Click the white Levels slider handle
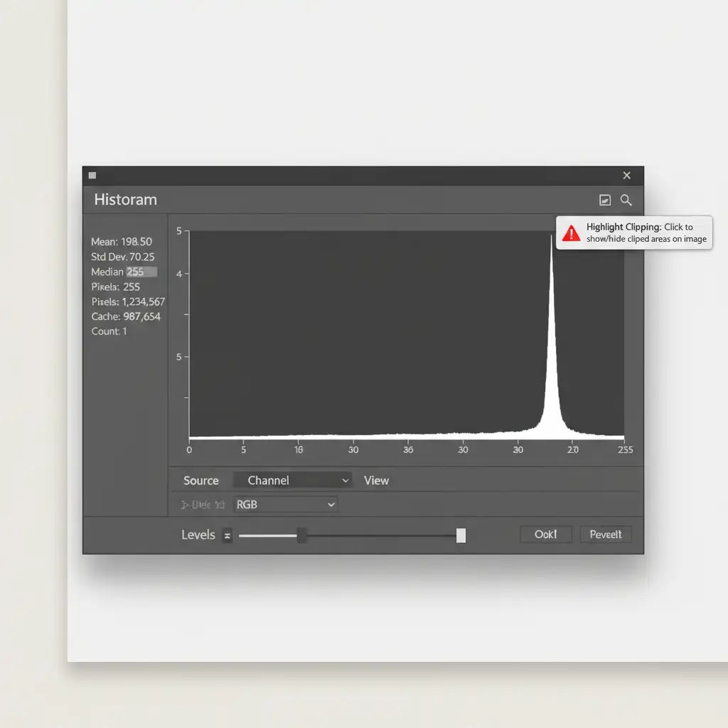 461,535
